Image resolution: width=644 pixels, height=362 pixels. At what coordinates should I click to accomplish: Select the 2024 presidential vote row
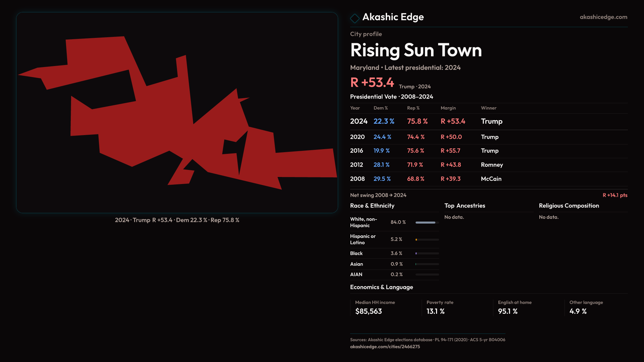pos(488,121)
